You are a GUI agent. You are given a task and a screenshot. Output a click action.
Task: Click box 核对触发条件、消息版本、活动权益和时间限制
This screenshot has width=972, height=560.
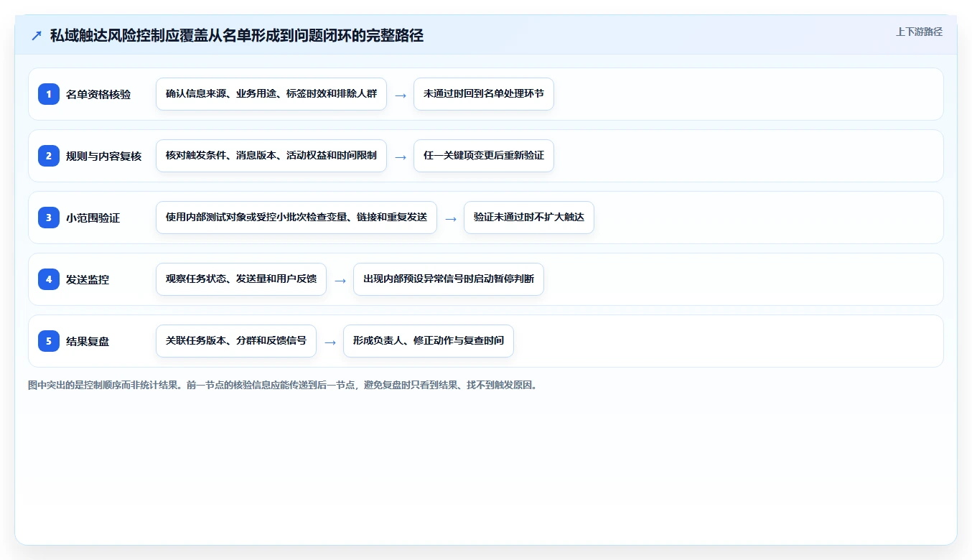(271, 156)
